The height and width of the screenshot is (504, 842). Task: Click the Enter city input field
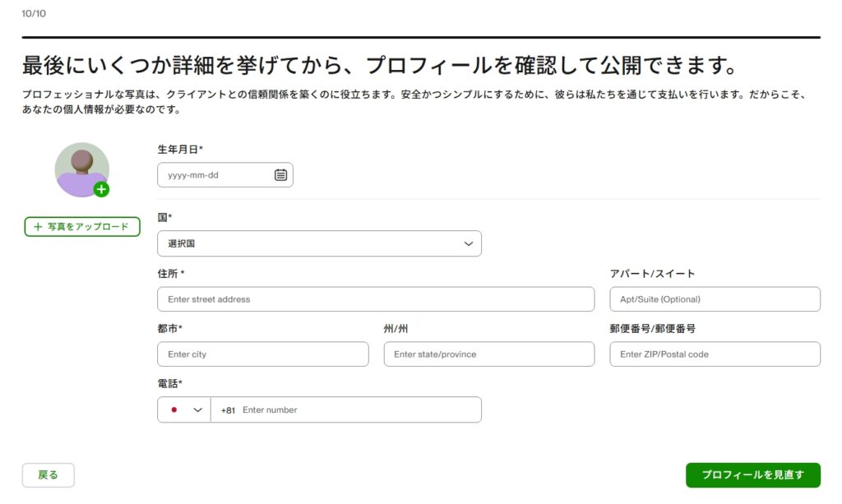tap(262, 354)
